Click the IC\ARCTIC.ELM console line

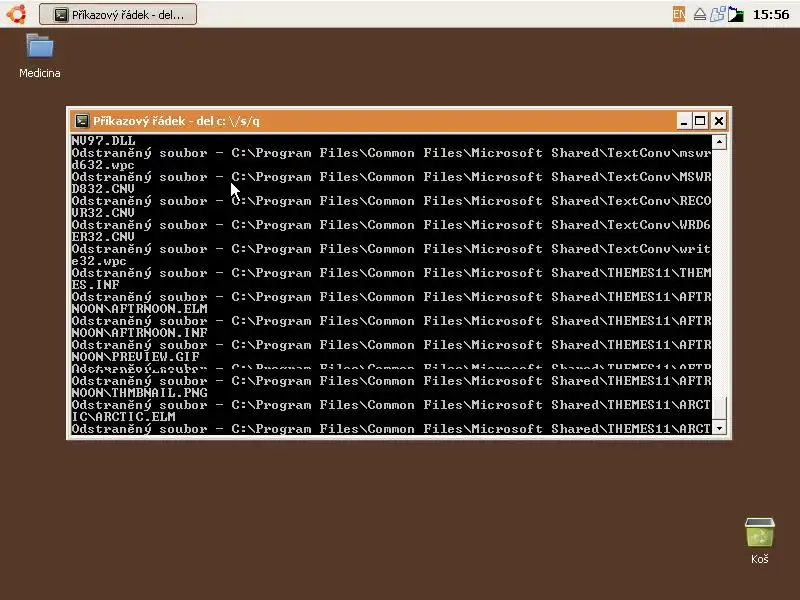123,417
